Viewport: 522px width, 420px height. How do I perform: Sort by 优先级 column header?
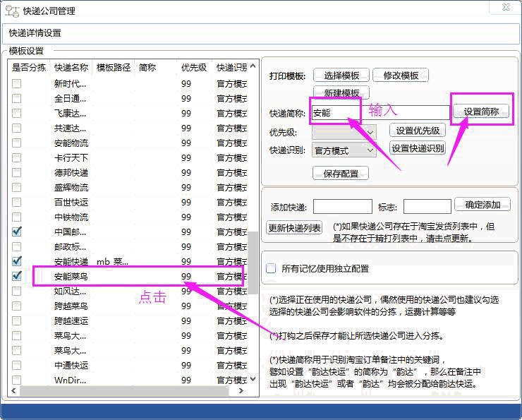coord(194,68)
